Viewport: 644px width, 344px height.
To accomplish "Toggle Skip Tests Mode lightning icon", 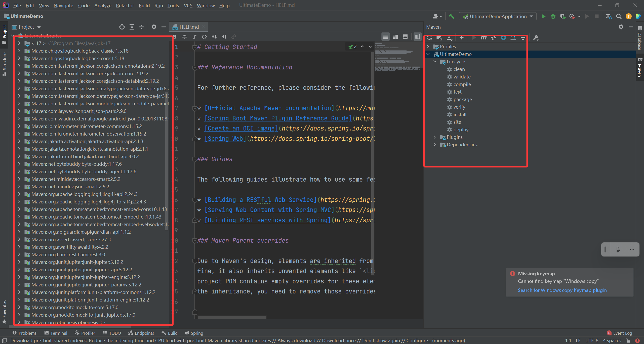I will (503, 38).
